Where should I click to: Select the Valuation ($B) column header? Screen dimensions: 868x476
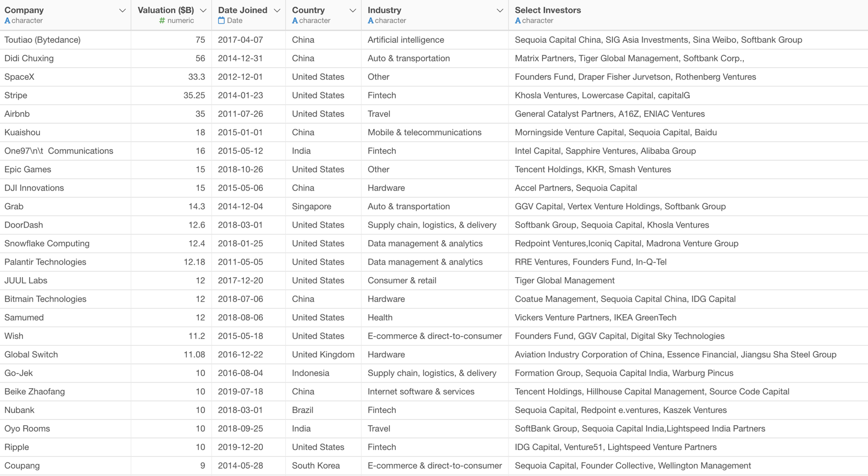coord(171,15)
